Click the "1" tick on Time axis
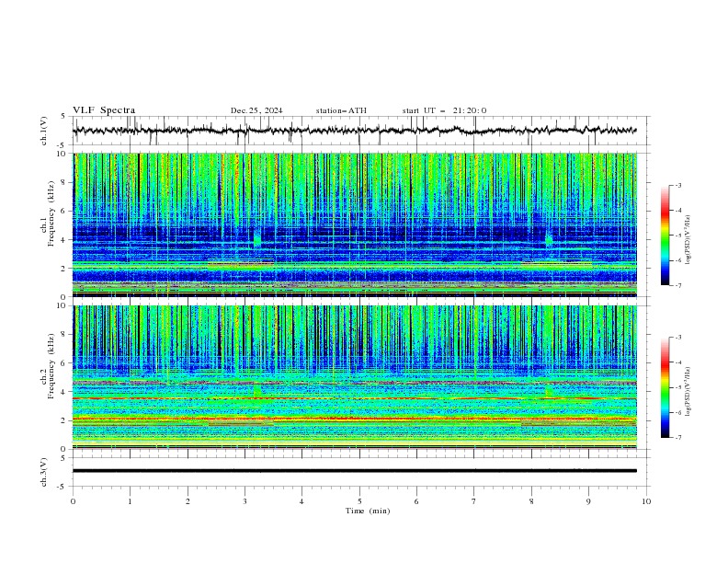The height and width of the screenshot is (563, 728). click(x=130, y=501)
